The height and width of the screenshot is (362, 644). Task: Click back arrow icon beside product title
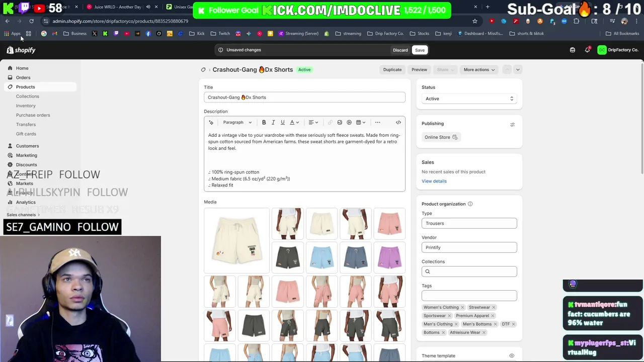(x=203, y=70)
